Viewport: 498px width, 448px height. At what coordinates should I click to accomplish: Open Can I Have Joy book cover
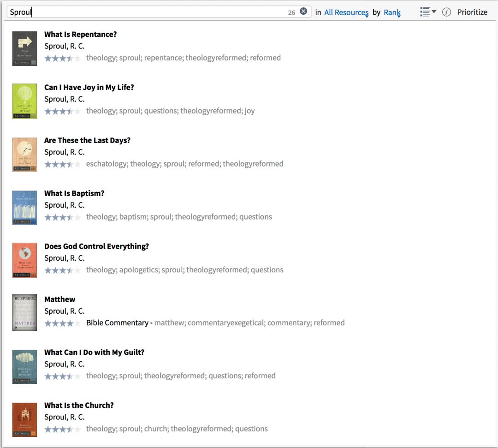[x=24, y=102]
